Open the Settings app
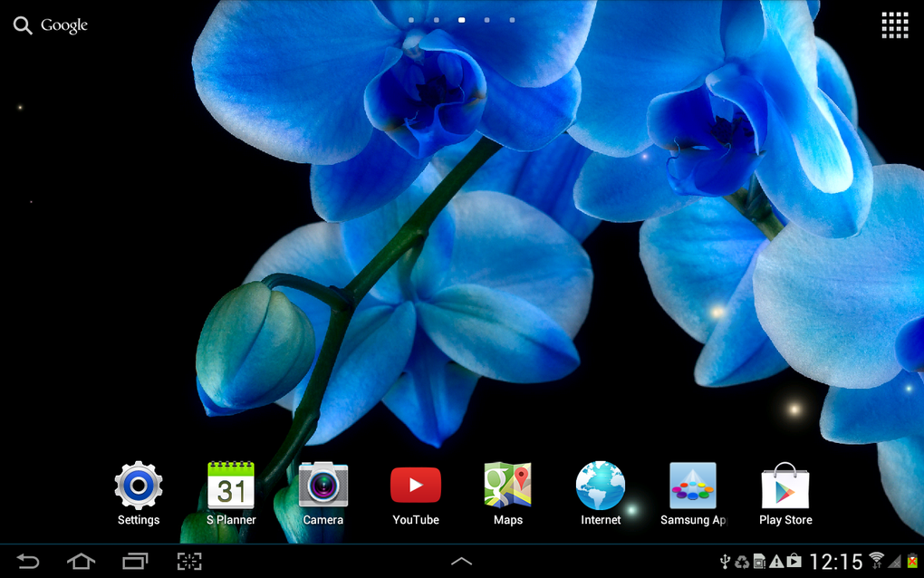Image resolution: width=924 pixels, height=578 pixels. 138,486
